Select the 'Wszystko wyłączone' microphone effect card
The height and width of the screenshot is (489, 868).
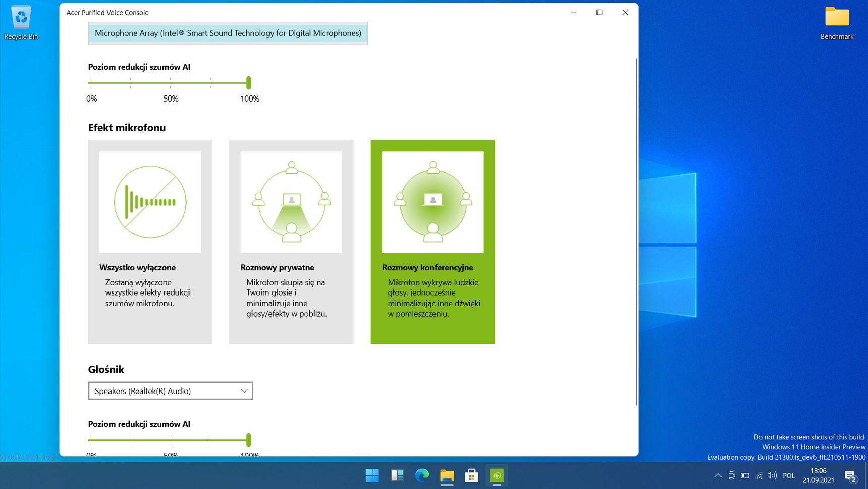point(150,241)
